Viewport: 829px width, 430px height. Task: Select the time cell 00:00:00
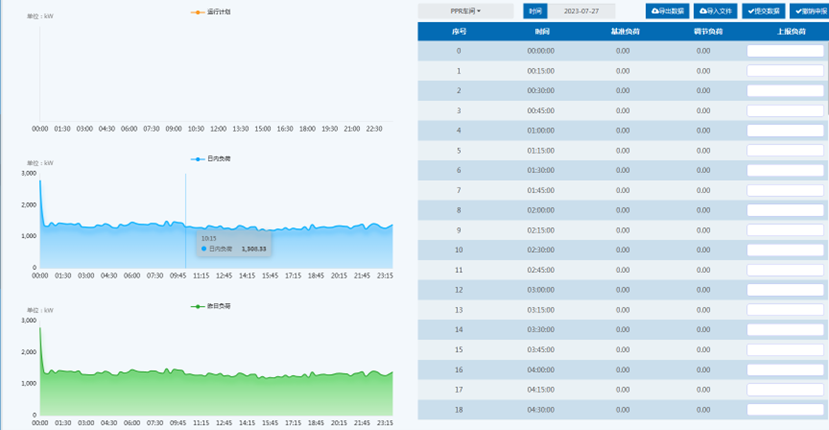point(541,51)
